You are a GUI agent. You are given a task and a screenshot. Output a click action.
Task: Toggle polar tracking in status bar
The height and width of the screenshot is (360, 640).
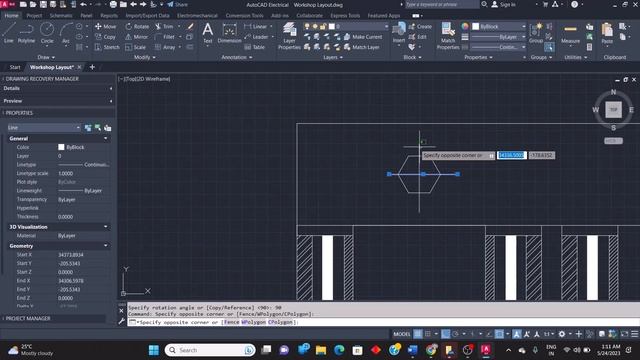(x=455, y=334)
